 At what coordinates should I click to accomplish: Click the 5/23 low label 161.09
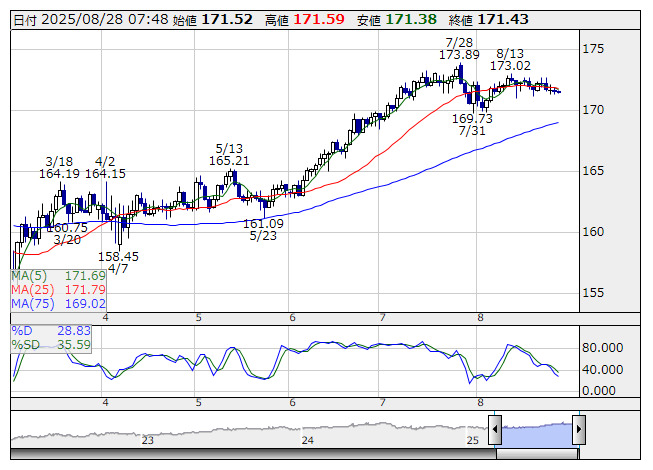263,224
